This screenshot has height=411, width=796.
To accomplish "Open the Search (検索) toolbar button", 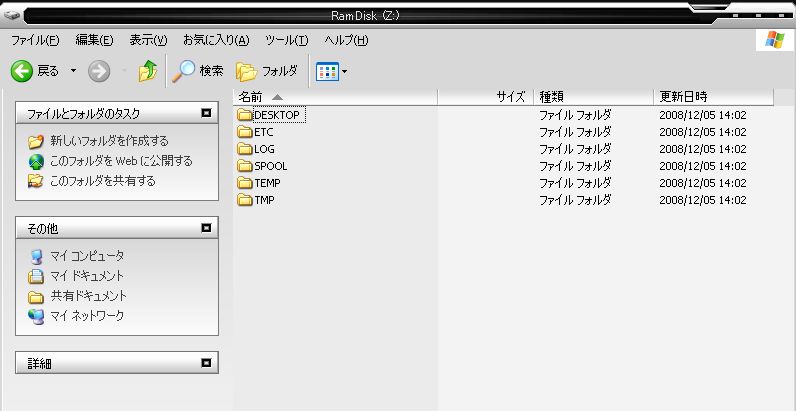I will [197, 71].
